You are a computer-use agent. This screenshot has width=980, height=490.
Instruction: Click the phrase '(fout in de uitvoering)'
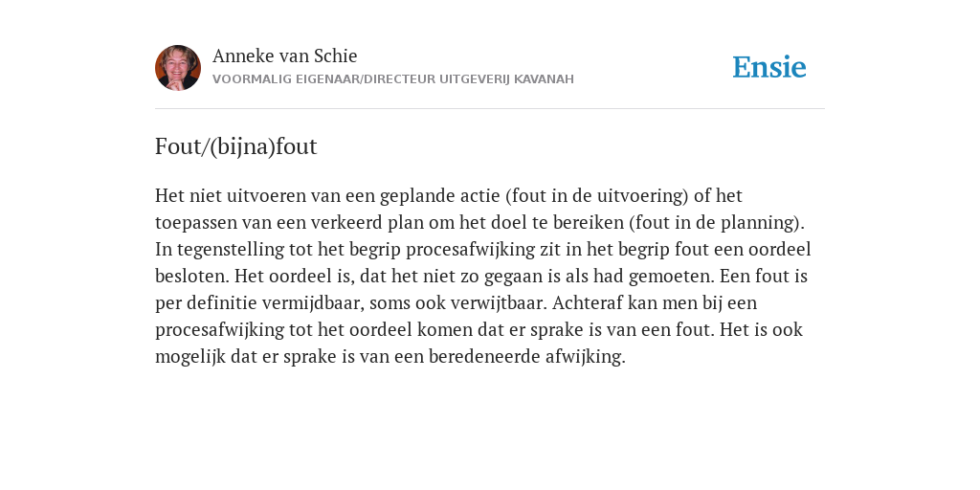(596, 195)
